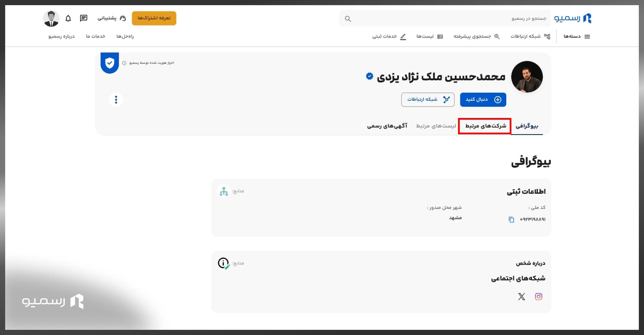Open the درباره رسمیو link
The image size is (644, 335).
pos(61,36)
